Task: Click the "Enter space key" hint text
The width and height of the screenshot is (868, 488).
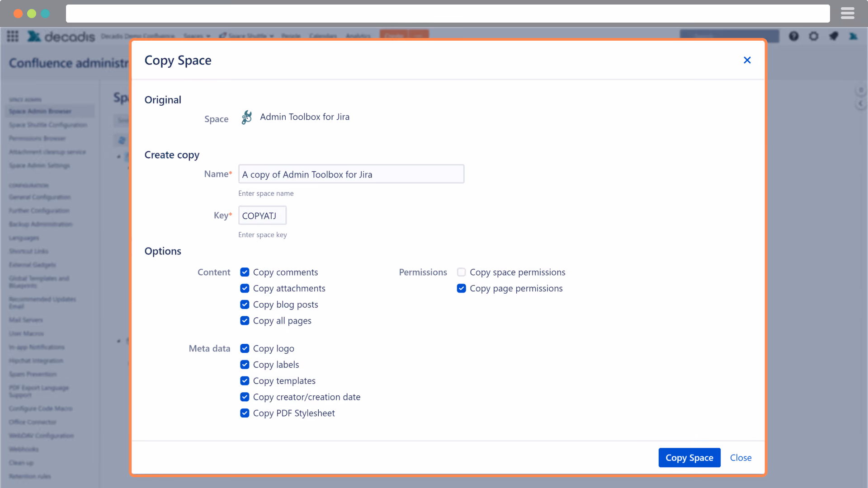Action: (263, 235)
